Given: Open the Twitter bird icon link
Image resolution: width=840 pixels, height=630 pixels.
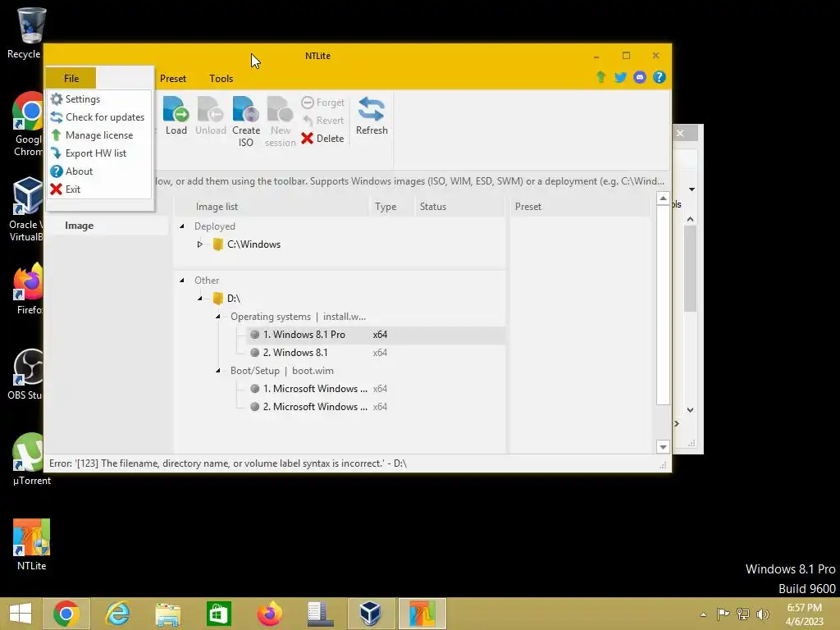Looking at the screenshot, I should (620, 77).
